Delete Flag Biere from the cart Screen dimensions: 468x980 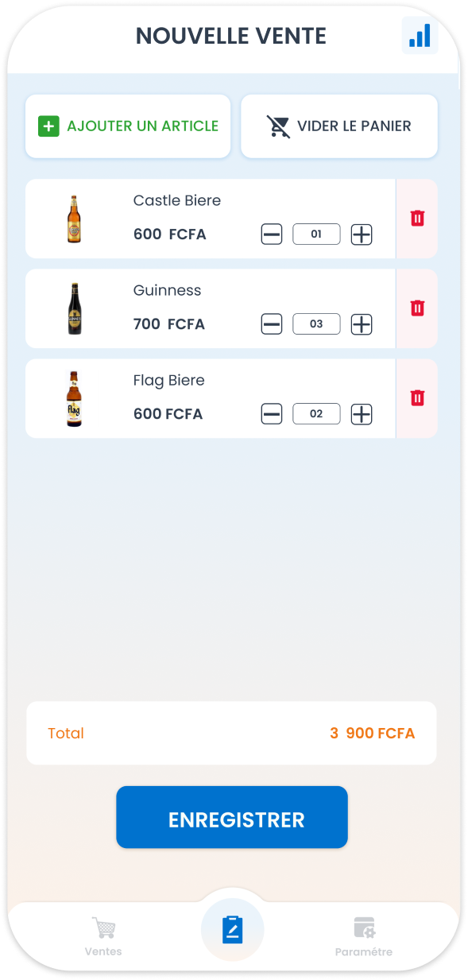click(x=417, y=398)
